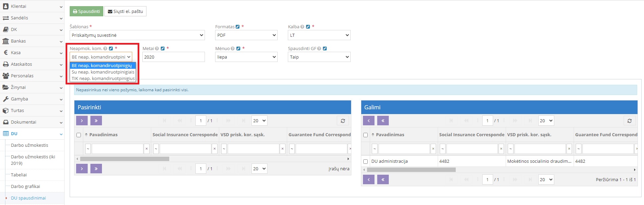The width and height of the screenshot is (644, 205).
Task: Move all items with double-left arrow in Galimi
Action: coord(383,121)
